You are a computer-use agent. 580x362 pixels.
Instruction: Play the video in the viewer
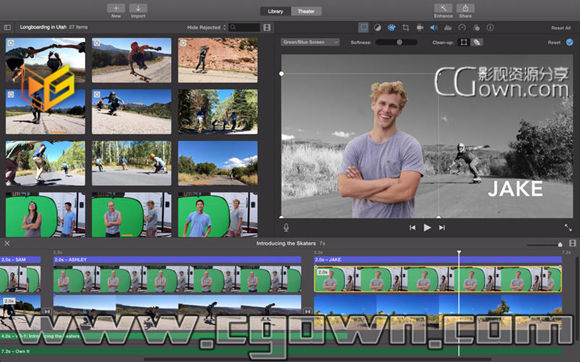point(427,228)
